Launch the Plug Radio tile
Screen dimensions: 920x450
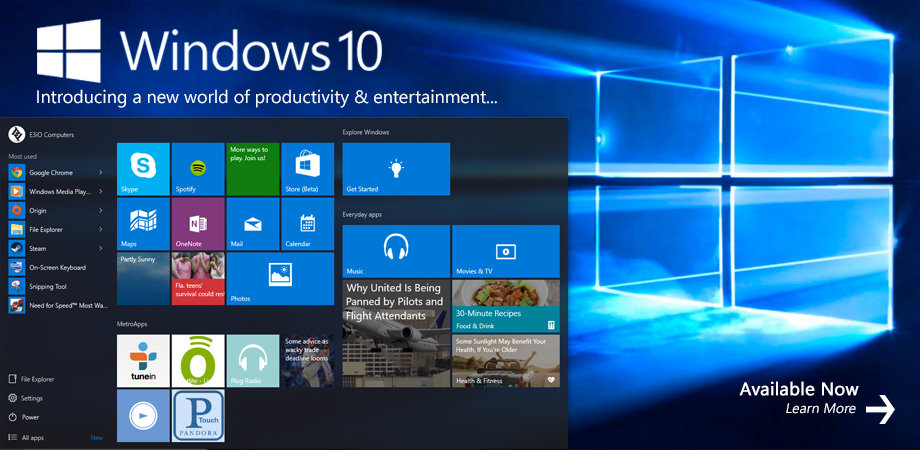tap(253, 361)
